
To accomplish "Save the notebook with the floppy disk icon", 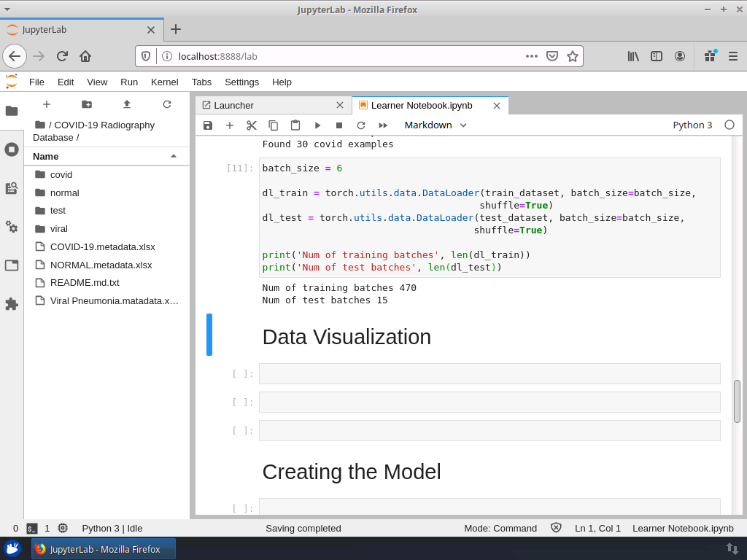I will [x=208, y=125].
